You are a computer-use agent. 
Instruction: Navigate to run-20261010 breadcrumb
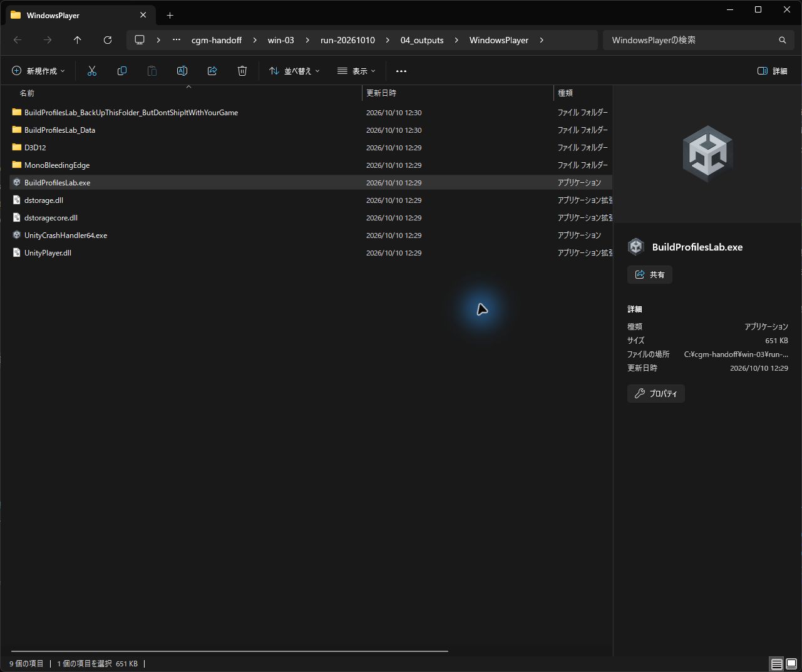pyautogui.click(x=347, y=40)
